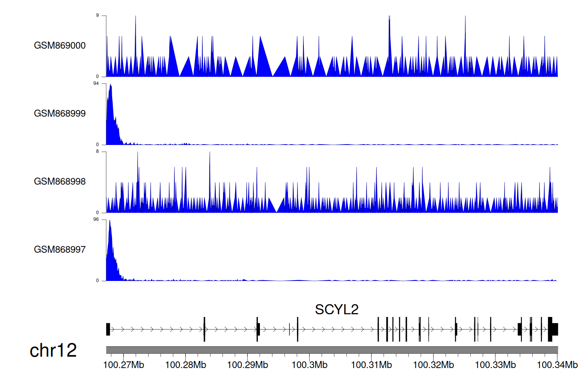Click the 100.32Mb coordinate label
This screenshot has width=588, height=384.
coord(433,365)
